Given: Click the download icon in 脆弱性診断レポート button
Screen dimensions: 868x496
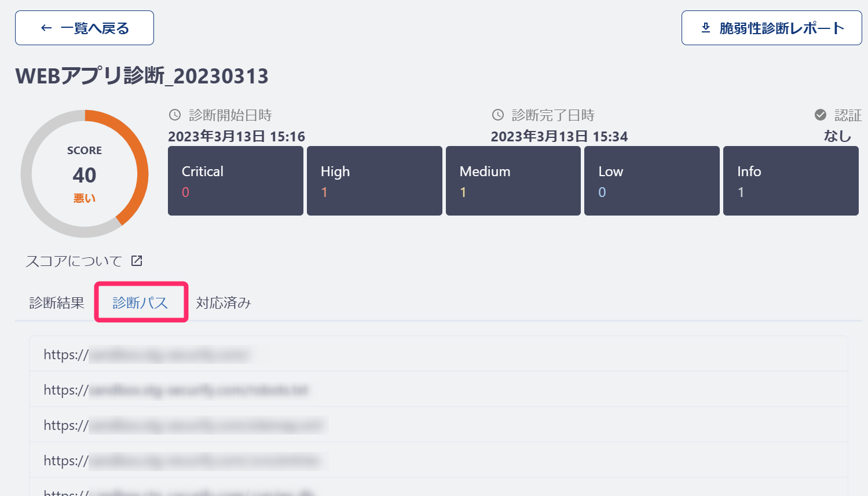Looking at the screenshot, I should click(706, 28).
